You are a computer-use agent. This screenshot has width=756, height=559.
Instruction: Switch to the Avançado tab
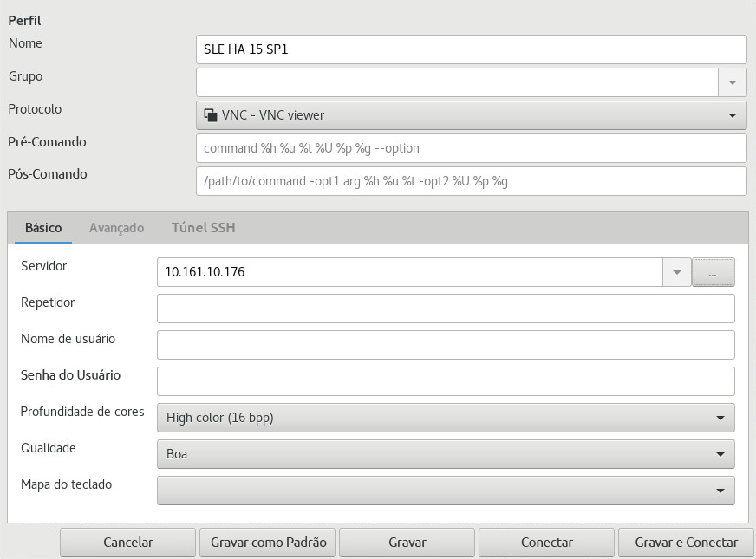[x=117, y=227]
